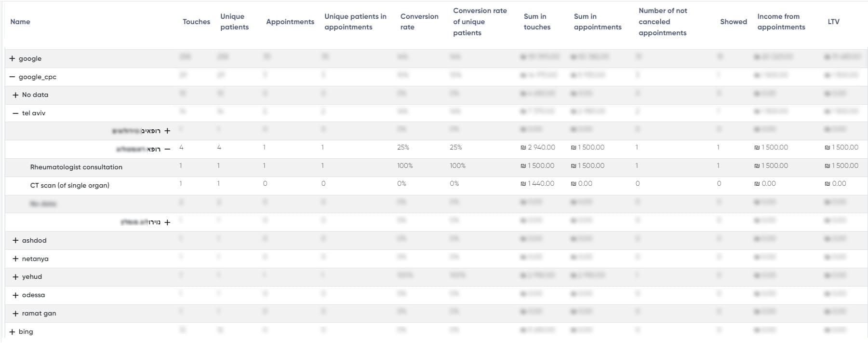Viewport: 868px width, 343px height.
Task: Expand the ramat gan row
Action: [15, 313]
